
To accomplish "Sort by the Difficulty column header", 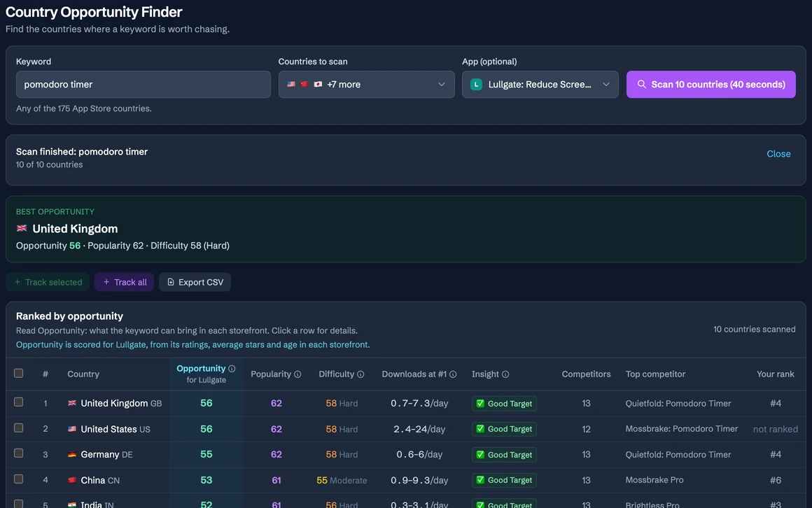I will coord(337,374).
